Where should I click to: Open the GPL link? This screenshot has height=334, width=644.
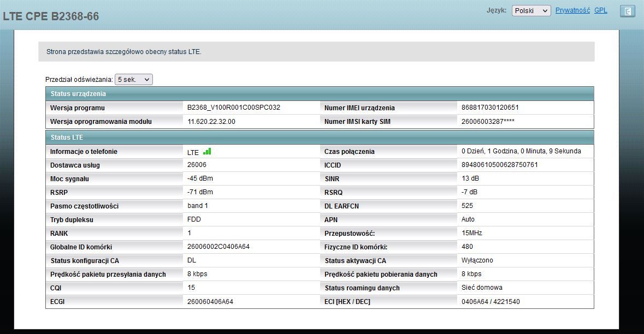click(x=600, y=10)
